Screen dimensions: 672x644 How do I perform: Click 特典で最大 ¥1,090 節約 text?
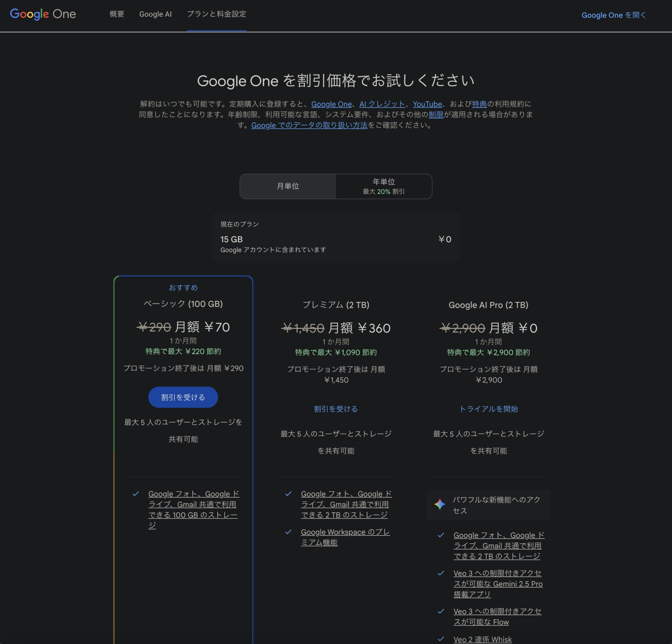pyautogui.click(x=336, y=352)
